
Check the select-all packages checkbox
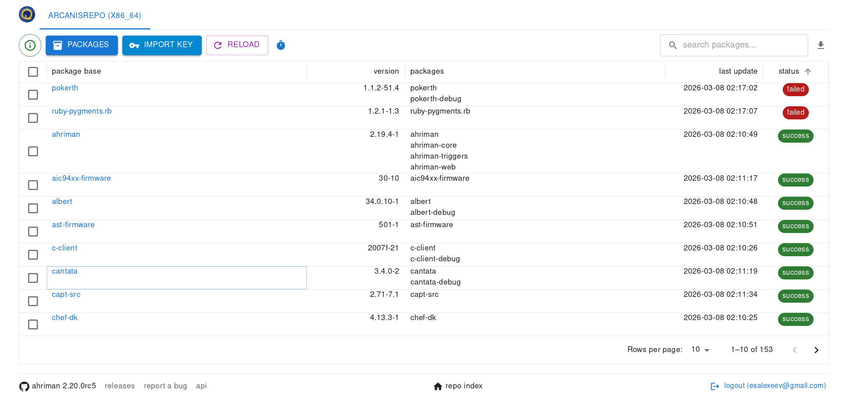pos(33,71)
